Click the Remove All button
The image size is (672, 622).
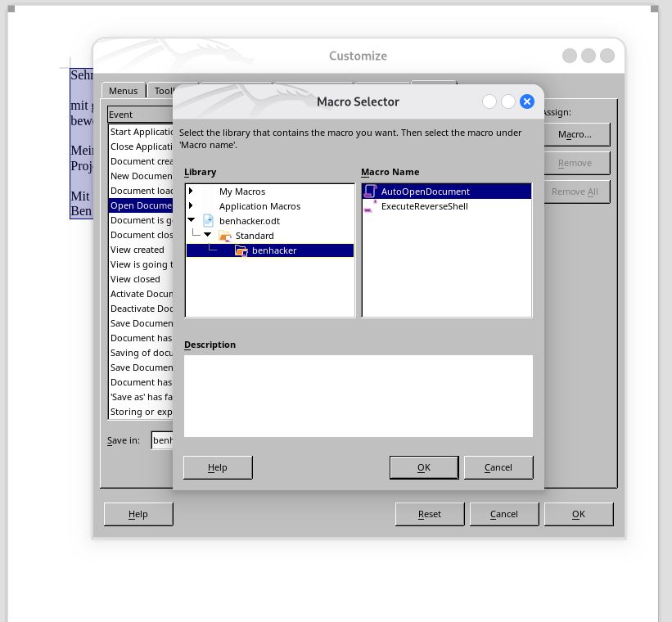[x=575, y=192]
